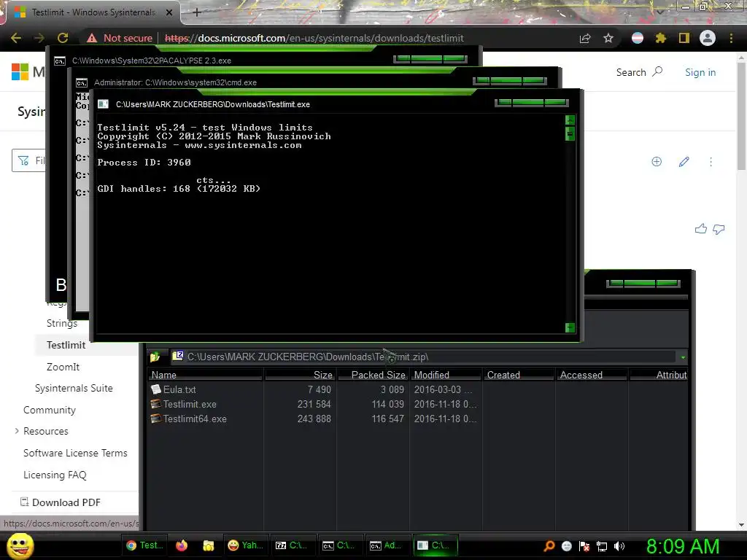
Task: Click the network tray icon
Action: point(602,546)
